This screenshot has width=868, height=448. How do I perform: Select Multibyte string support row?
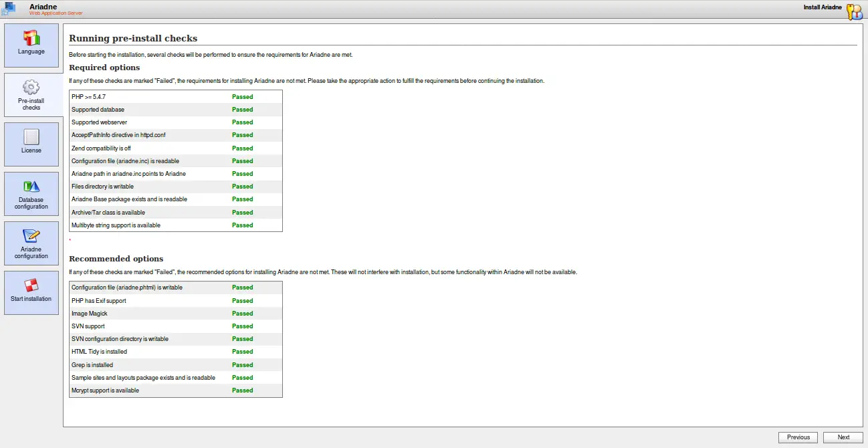(x=176, y=225)
